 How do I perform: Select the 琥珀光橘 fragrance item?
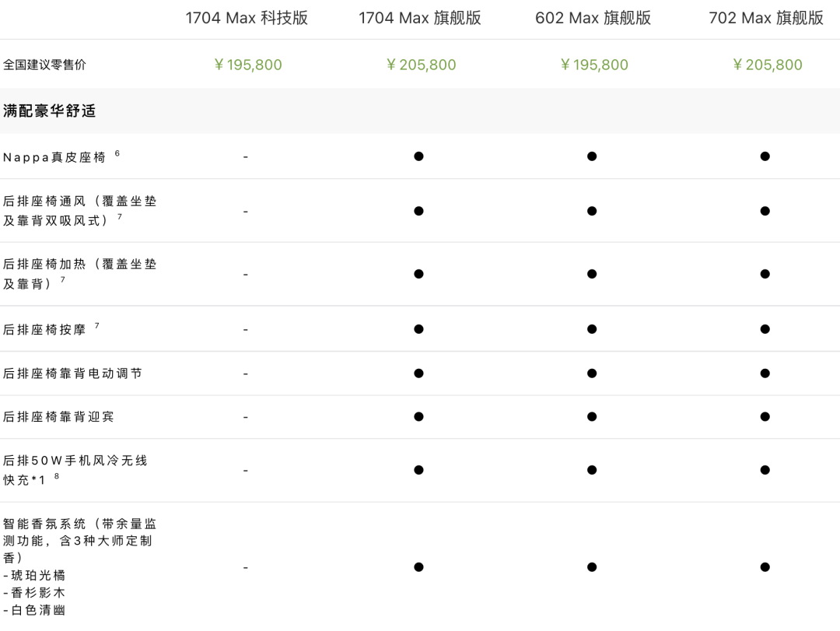(x=37, y=575)
